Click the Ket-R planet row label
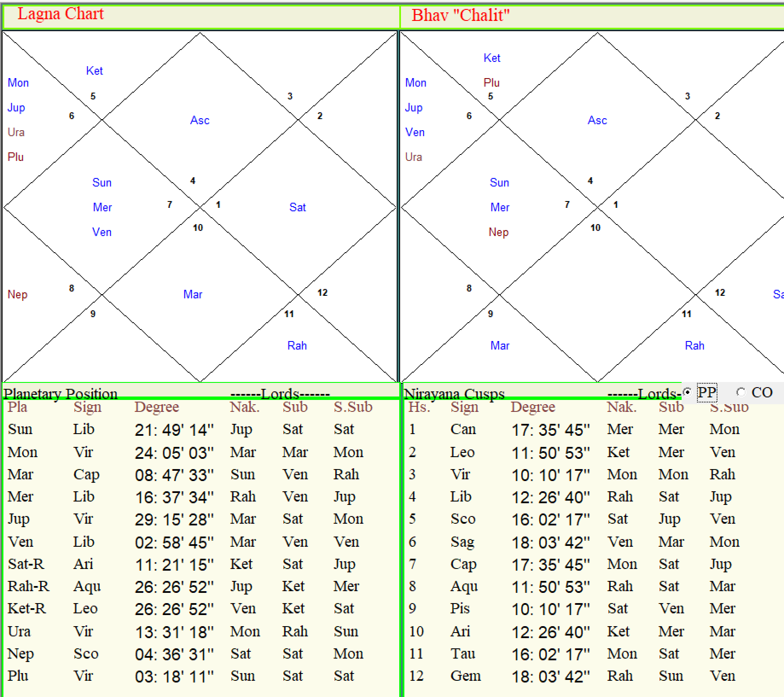Screen dimensions: 784x697 click(x=27, y=609)
